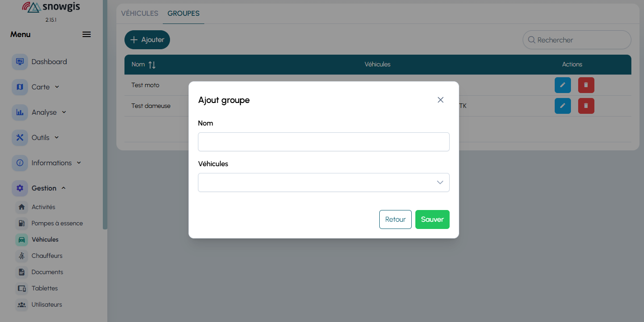This screenshot has height=322, width=644.
Task: Switch to the VÉHICULES tab
Action: (x=139, y=14)
